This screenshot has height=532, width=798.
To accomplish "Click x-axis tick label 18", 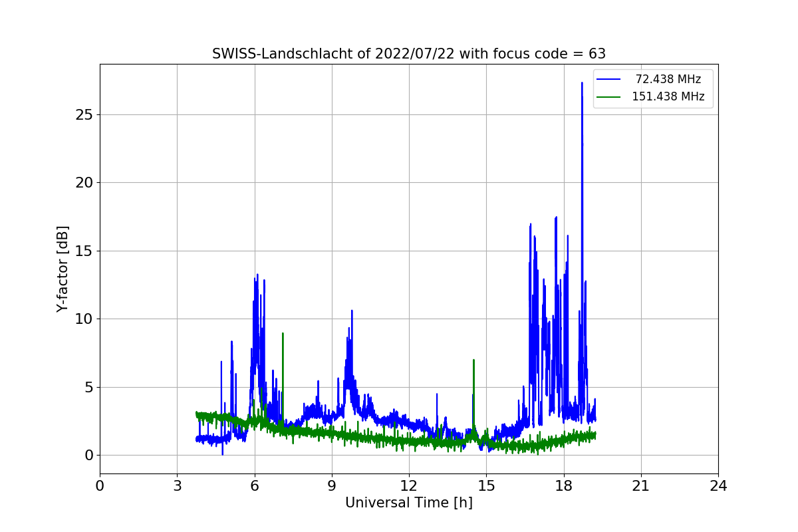I will tap(564, 486).
